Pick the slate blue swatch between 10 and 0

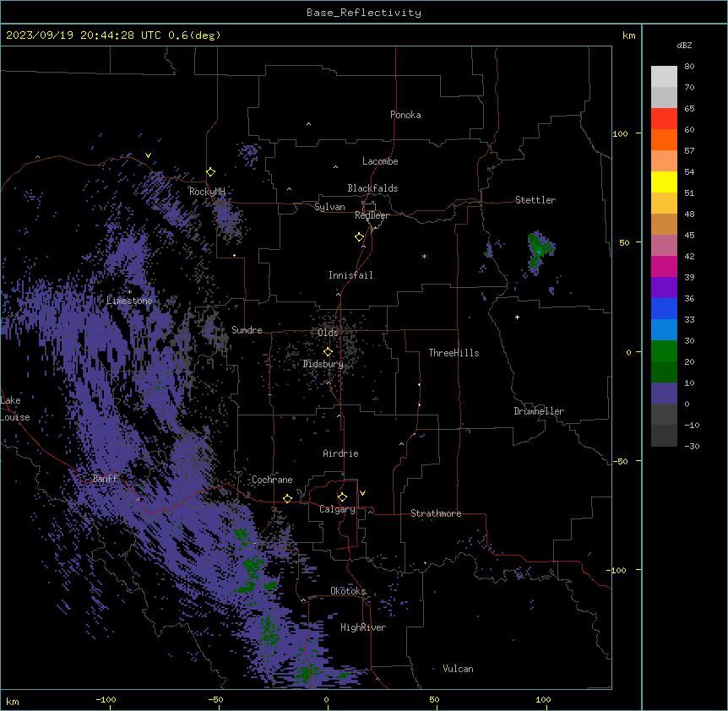coord(664,393)
